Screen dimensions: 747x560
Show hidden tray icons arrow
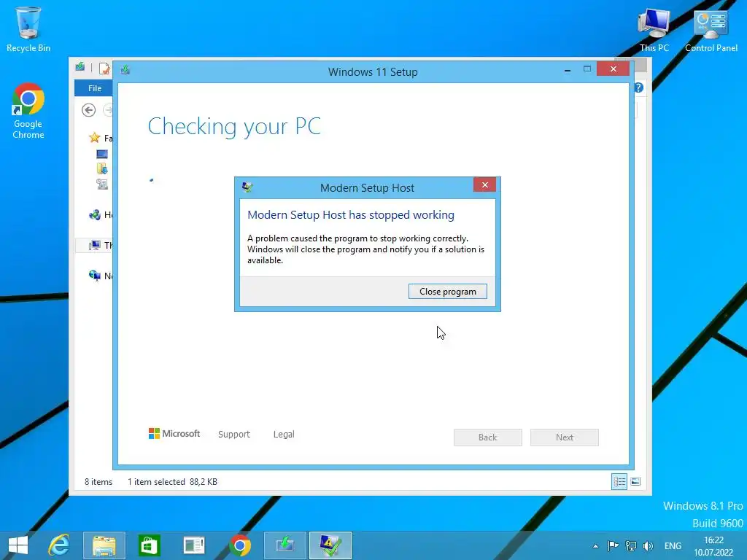click(595, 546)
